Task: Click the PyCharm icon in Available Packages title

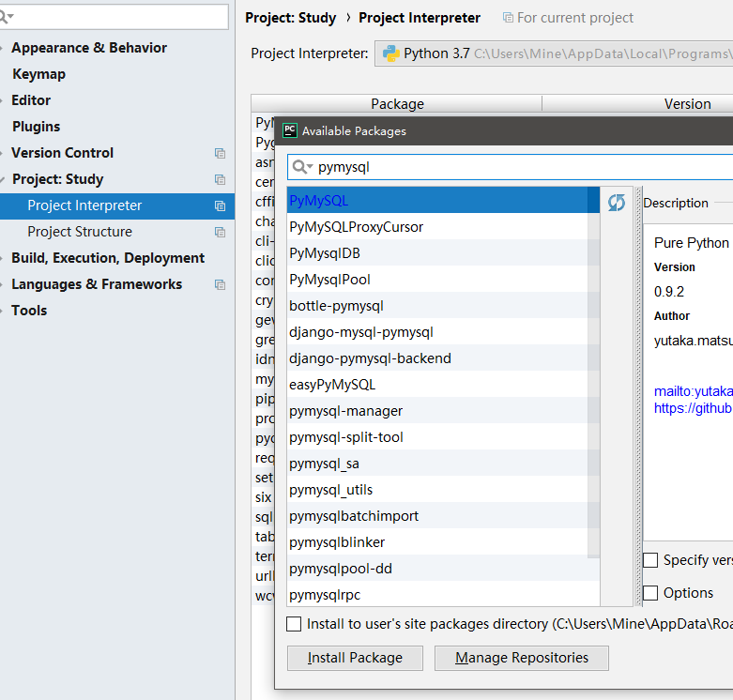Action: coord(290,130)
